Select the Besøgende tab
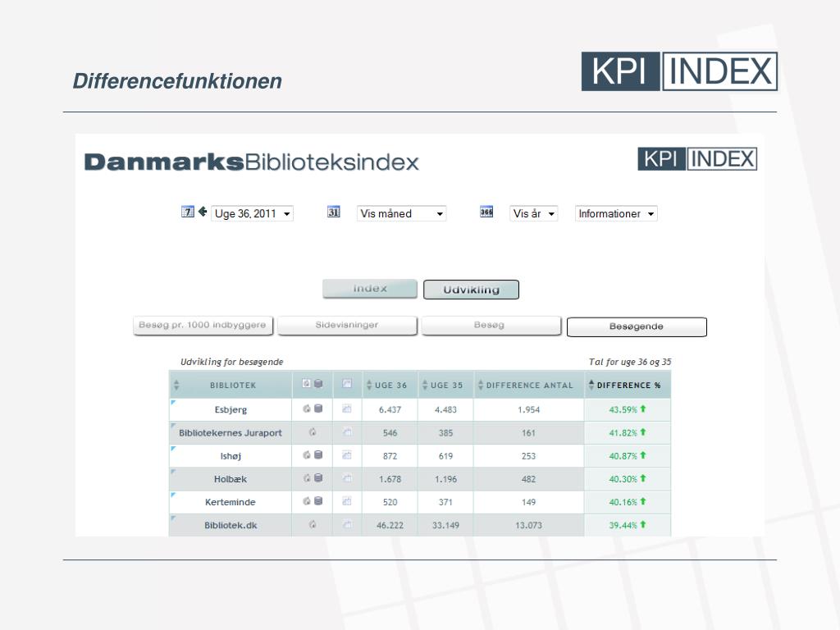The image size is (840, 630). pos(637,326)
